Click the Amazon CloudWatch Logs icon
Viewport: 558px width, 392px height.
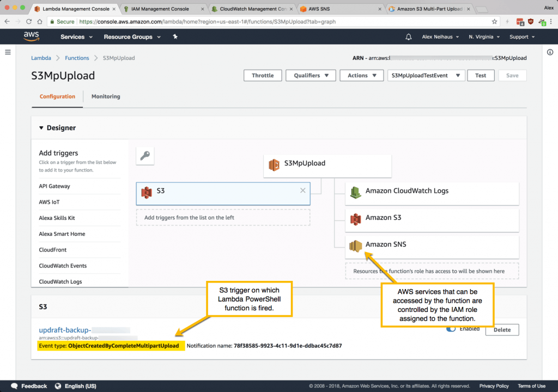click(354, 191)
